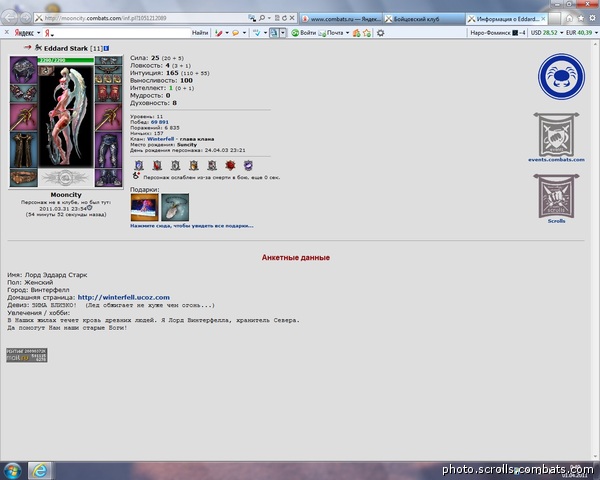600x480 pixels.
Task: Click the Наро-Фоминск weather indicator
Action: 497,33
